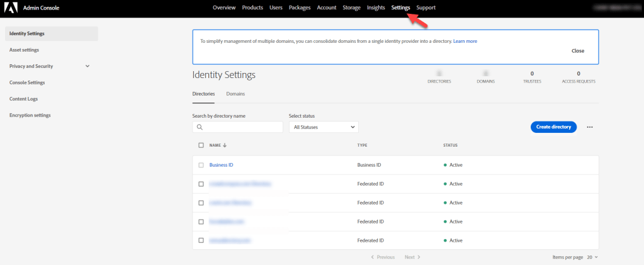The width and height of the screenshot is (644, 265).
Task: Click the NAME column sort arrow
Action: (x=225, y=145)
